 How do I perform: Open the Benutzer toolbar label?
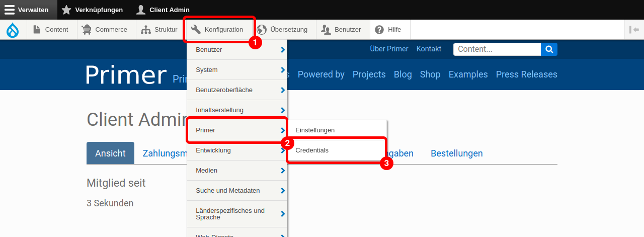tap(348, 30)
